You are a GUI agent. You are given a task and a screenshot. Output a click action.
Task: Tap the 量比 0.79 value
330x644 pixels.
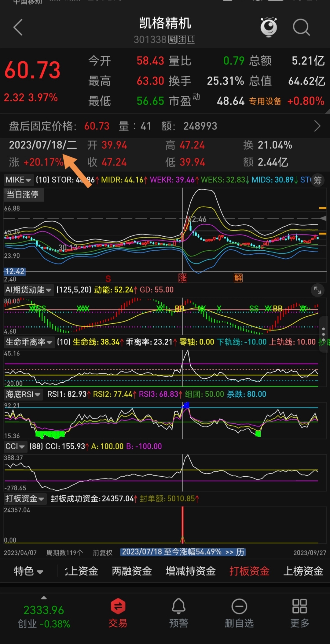[x=234, y=61]
